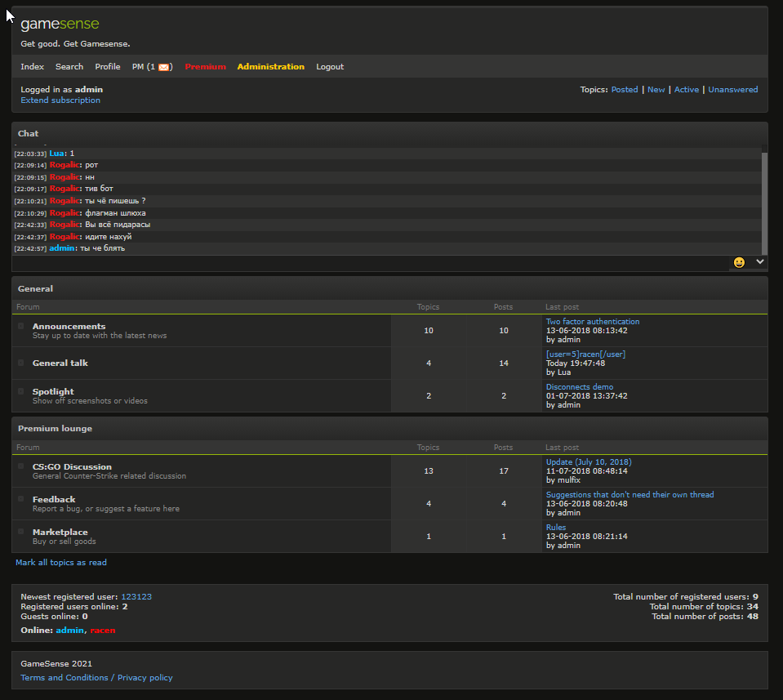The width and height of the screenshot is (783, 700).
Task: Expand the chat dropdown chevron
Action: [x=760, y=261]
